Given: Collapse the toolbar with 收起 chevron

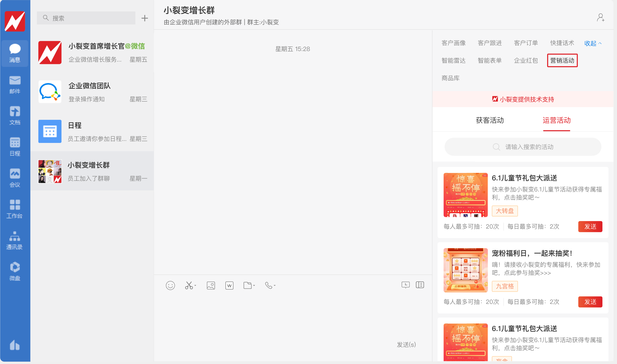Looking at the screenshot, I should coord(593,43).
